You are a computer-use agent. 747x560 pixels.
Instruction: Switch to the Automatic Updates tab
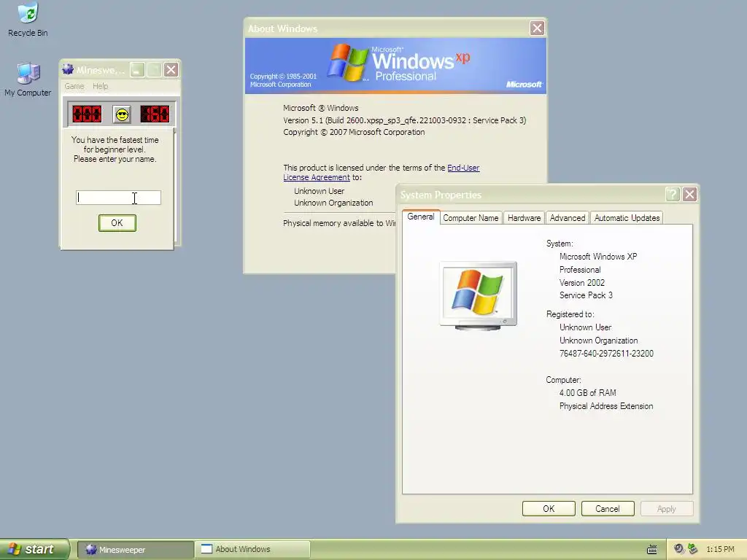tap(627, 217)
